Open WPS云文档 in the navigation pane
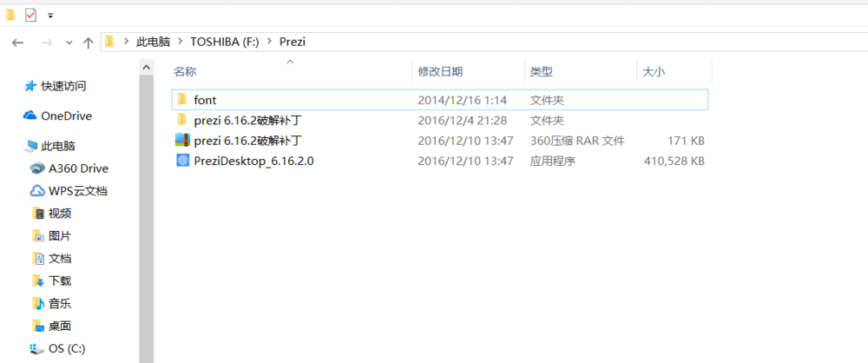Viewport: 868px width, 363px height. tap(78, 191)
